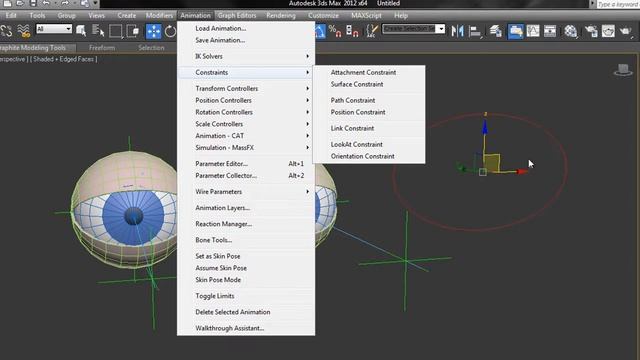640x360 pixels.
Task: Expand the IK Solvers submenu
Action: [246, 56]
